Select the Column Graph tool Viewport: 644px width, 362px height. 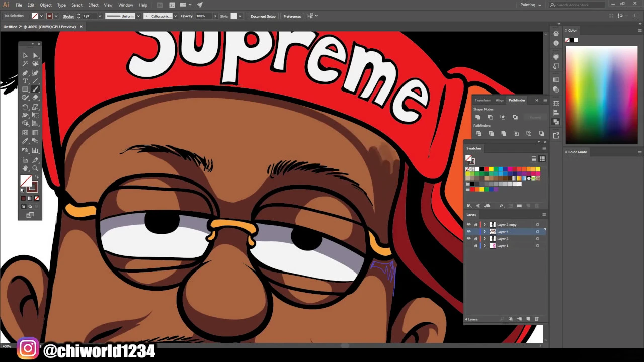(x=35, y=150)
